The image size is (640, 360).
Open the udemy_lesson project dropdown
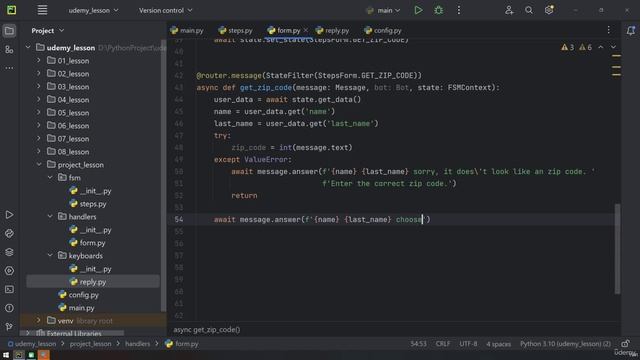pyautogui.click(x=93, y=10)
